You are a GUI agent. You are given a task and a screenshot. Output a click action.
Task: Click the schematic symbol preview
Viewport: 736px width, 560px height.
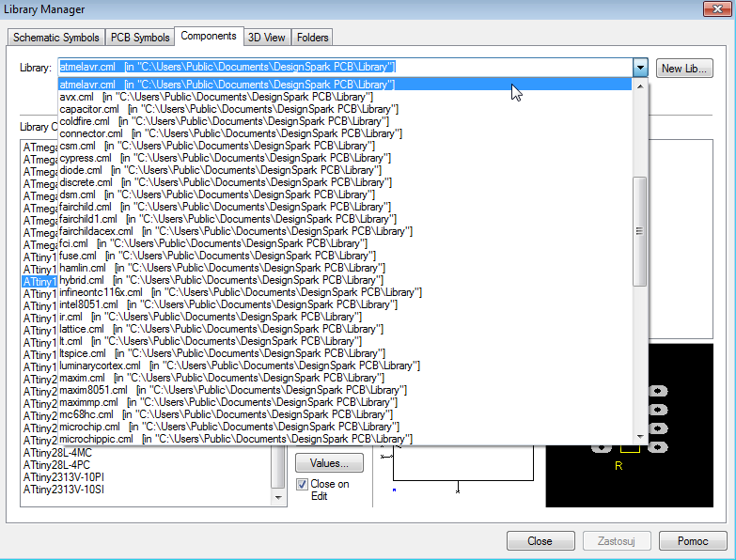[458, 474]
